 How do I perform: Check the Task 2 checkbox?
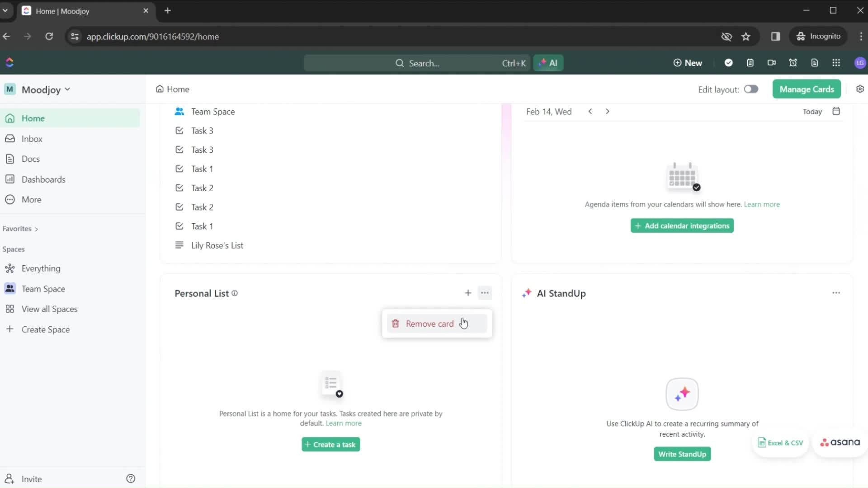coord(179,188)
